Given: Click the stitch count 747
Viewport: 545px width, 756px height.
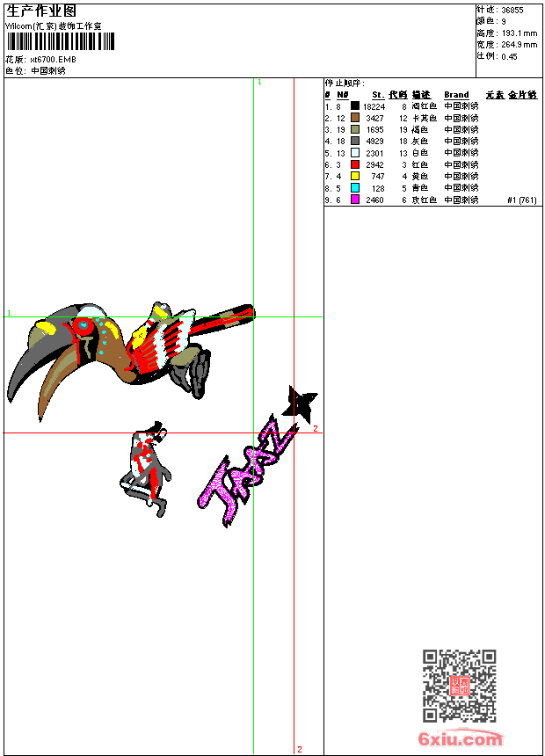Looking at the screenshot, I should (x=378, y=177).
